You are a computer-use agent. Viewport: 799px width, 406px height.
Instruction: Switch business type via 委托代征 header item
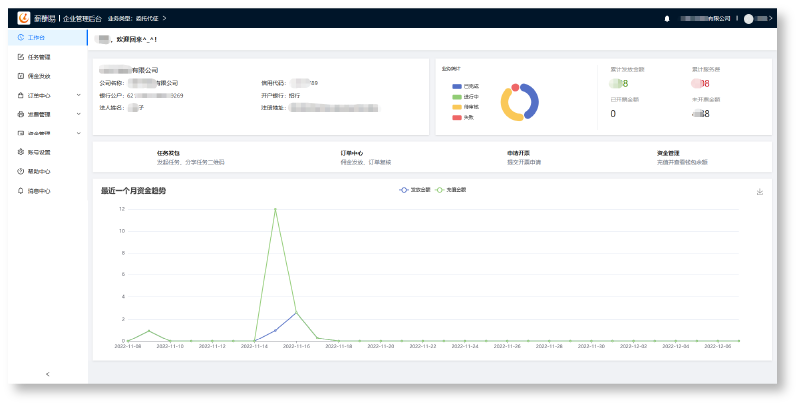coord(143,18)
